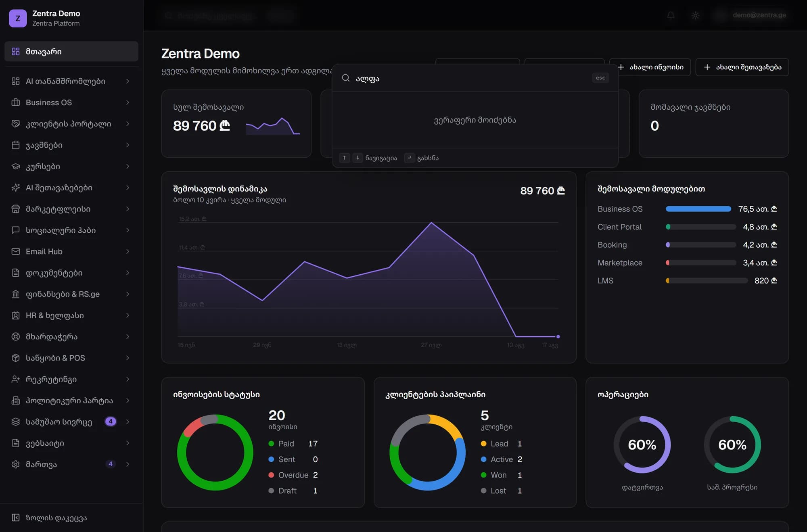807x532 pixels.
Task: Open the სოციალური ჰაბი menu item
Action: point(71,230)
